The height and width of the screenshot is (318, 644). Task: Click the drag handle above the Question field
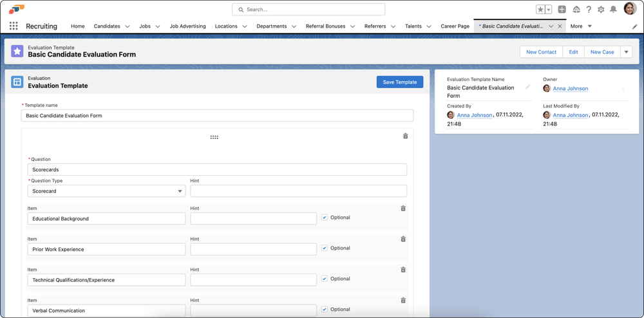[214, 137]
